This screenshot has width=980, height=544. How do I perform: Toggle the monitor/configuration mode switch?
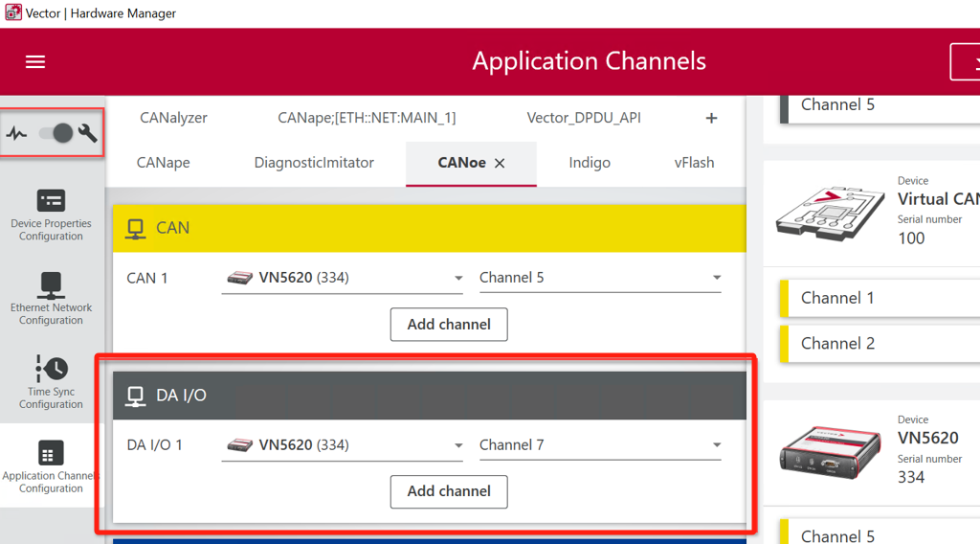[x=56, y=132]
